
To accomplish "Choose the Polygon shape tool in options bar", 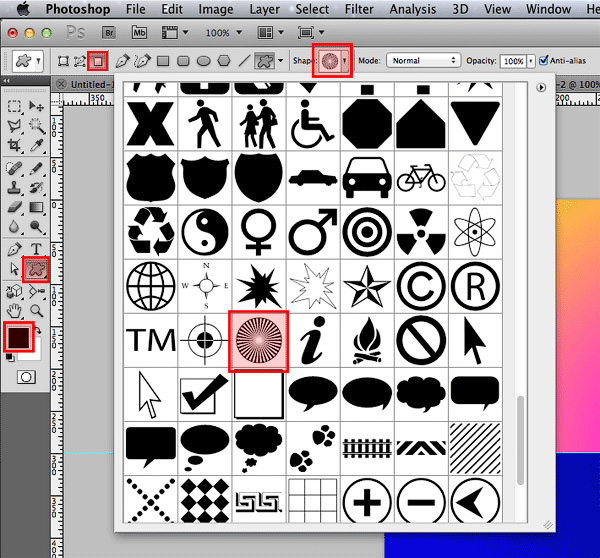I will click(x=224, y=61).
